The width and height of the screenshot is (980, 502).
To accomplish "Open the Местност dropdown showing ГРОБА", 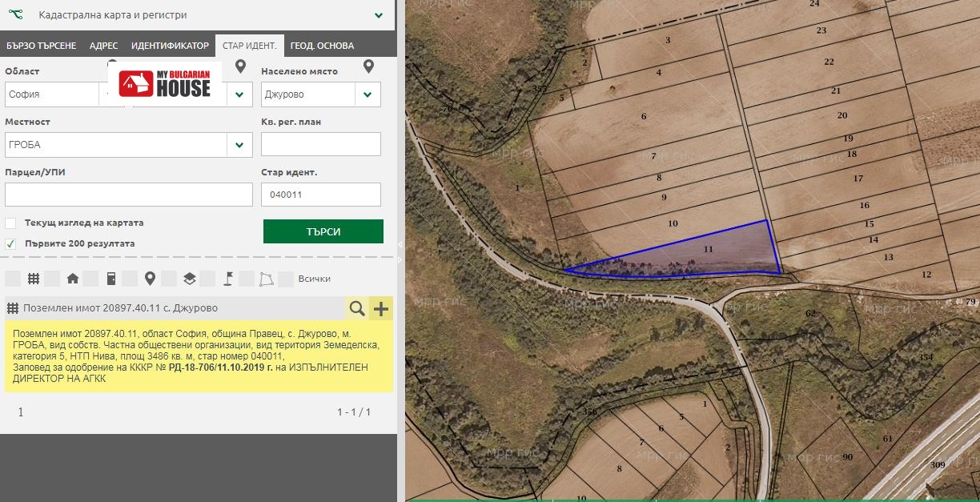I will click(239, 145).
